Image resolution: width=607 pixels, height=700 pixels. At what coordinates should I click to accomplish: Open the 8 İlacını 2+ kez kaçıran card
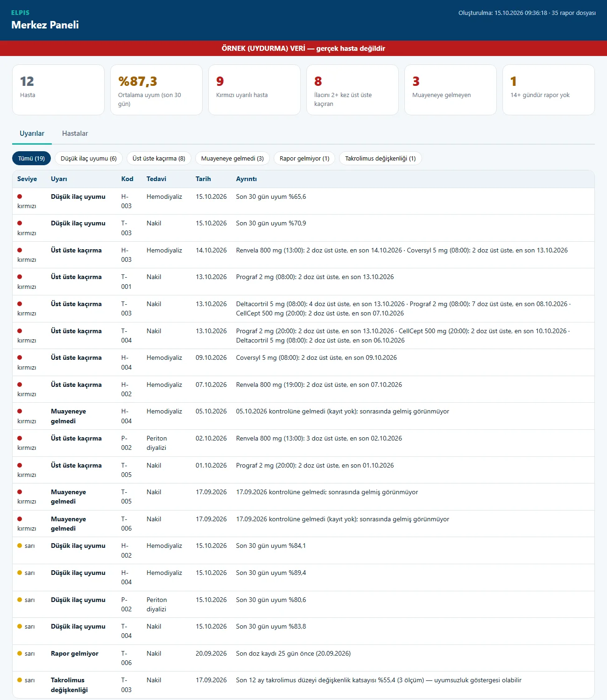(x=353, y=90)
